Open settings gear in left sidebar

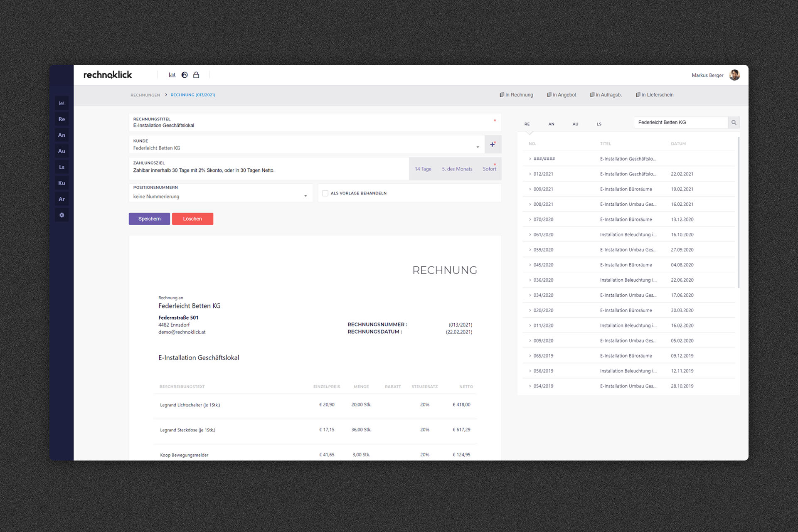[x=62, y=215]
